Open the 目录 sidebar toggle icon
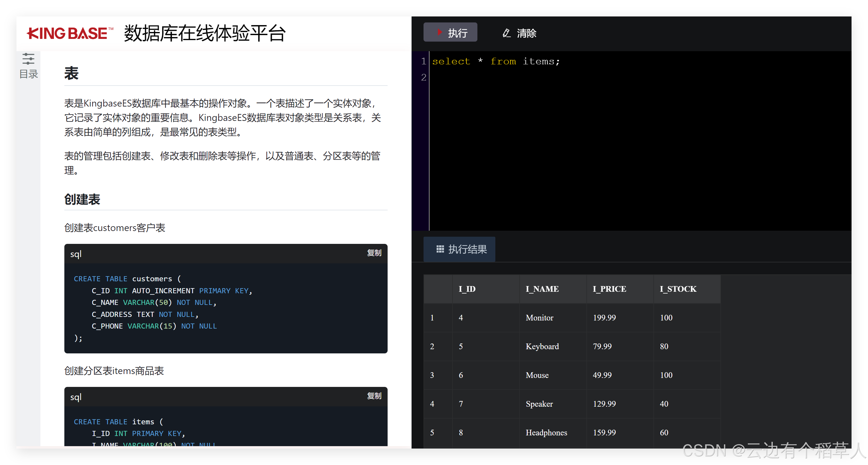This screenshot has height=465, width=868. pos(28,59)
